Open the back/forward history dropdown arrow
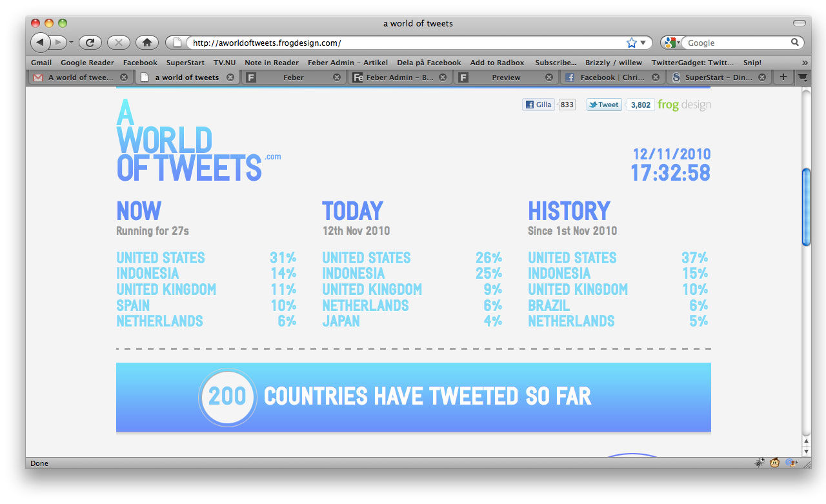This screenshot has width=826, height=504. 72,43
